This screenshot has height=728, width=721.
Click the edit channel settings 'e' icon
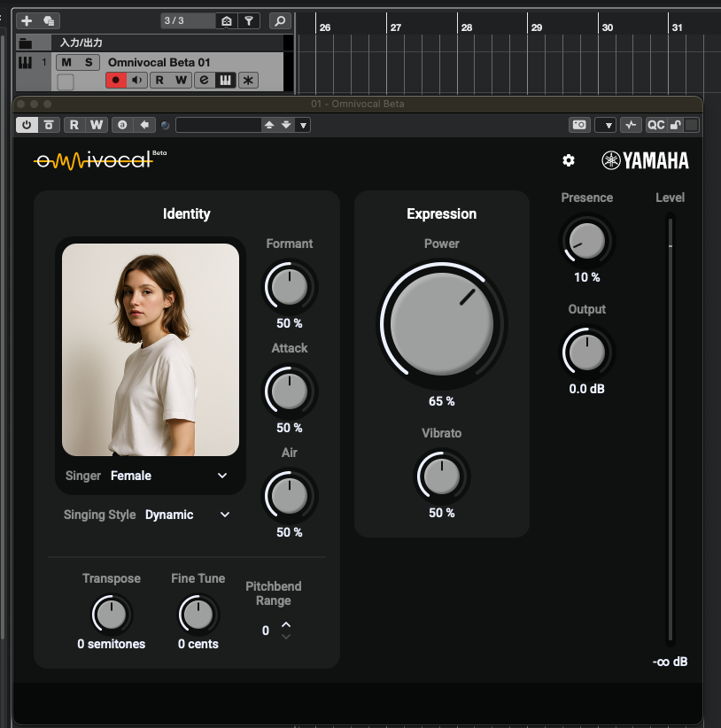click(204, 81)
